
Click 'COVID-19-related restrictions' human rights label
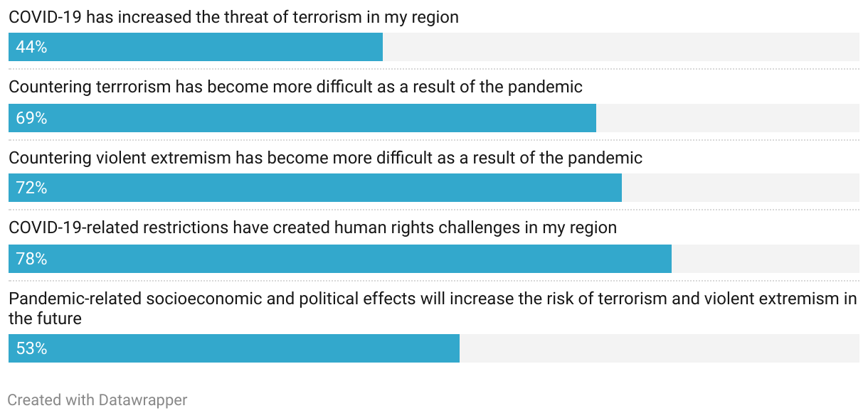(x=312, y=227)
